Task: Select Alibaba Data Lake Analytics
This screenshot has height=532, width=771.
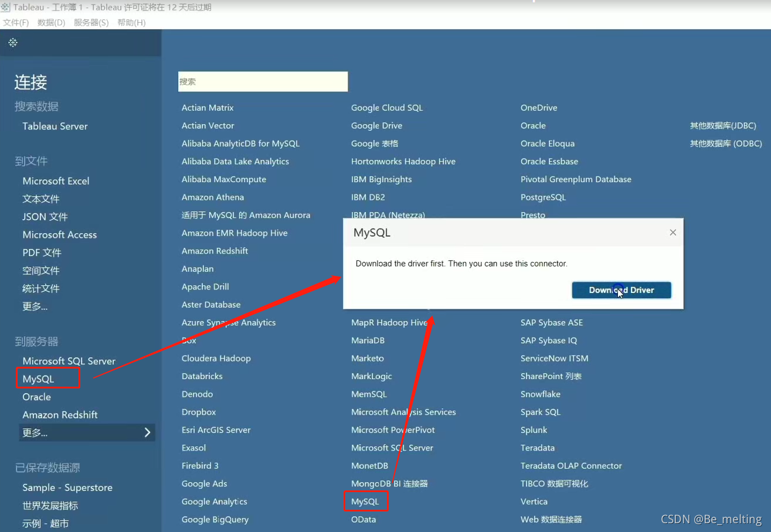Action: click(x=235, y=161)
